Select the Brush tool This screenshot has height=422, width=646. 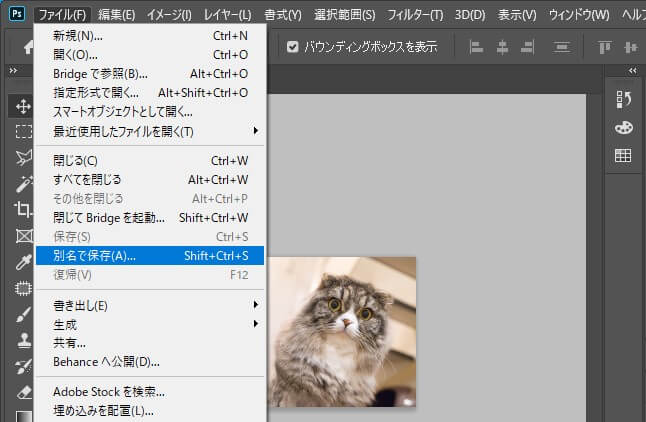pos(23,314)
